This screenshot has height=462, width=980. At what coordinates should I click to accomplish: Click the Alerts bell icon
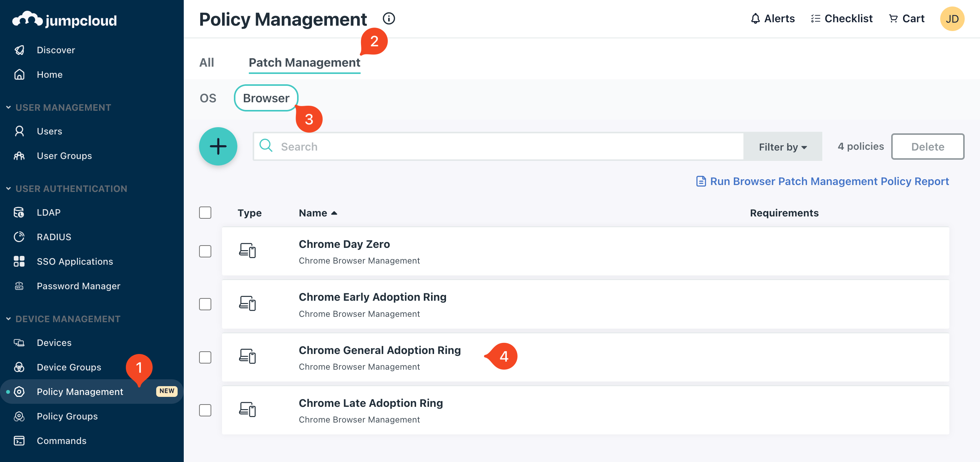755,19
